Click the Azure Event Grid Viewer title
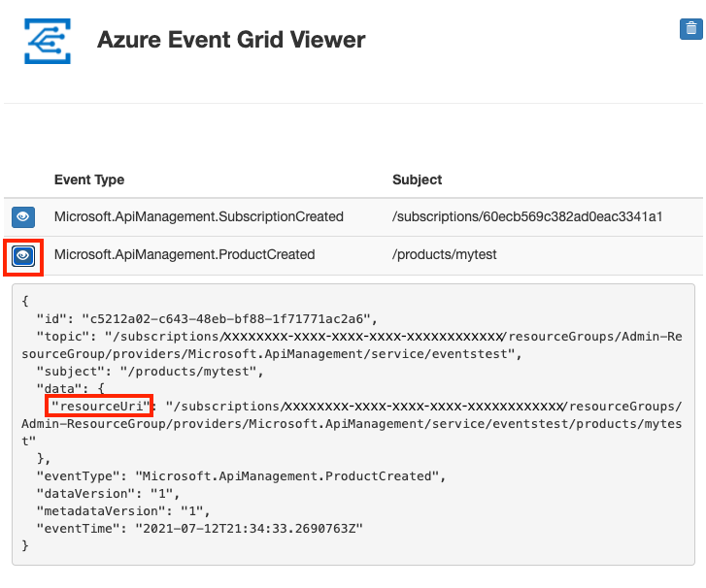The width and height of the screenshot is (706, 588). pos(231,40)
